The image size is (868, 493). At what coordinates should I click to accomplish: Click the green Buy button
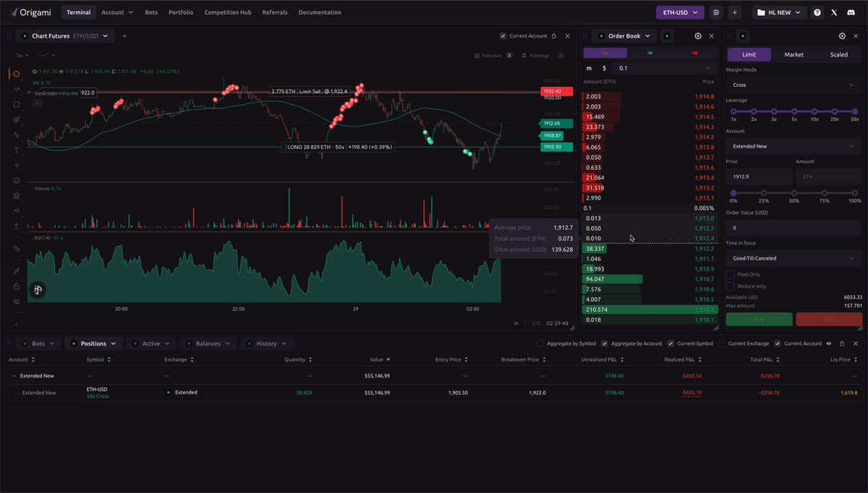(759, 319)
